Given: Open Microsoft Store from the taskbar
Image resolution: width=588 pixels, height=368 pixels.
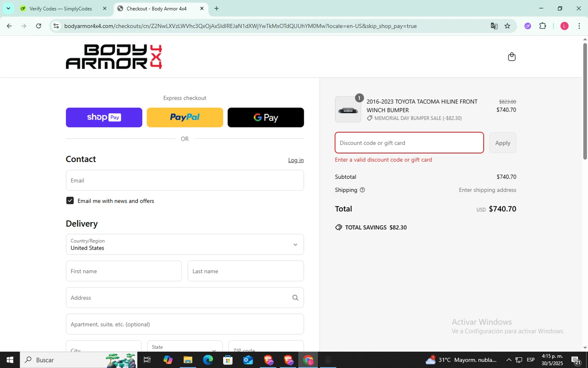Looking at the screenshot, I should click(x=228, y=360).
